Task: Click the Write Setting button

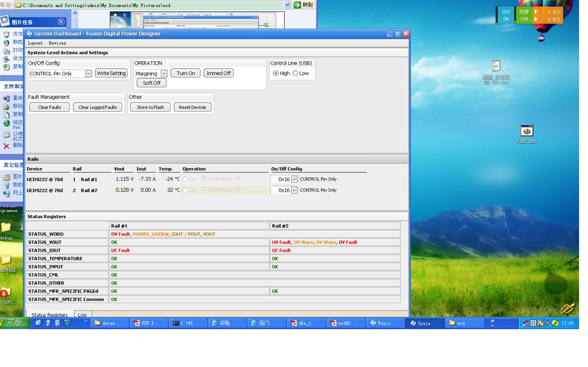Action: pos(111,73)
